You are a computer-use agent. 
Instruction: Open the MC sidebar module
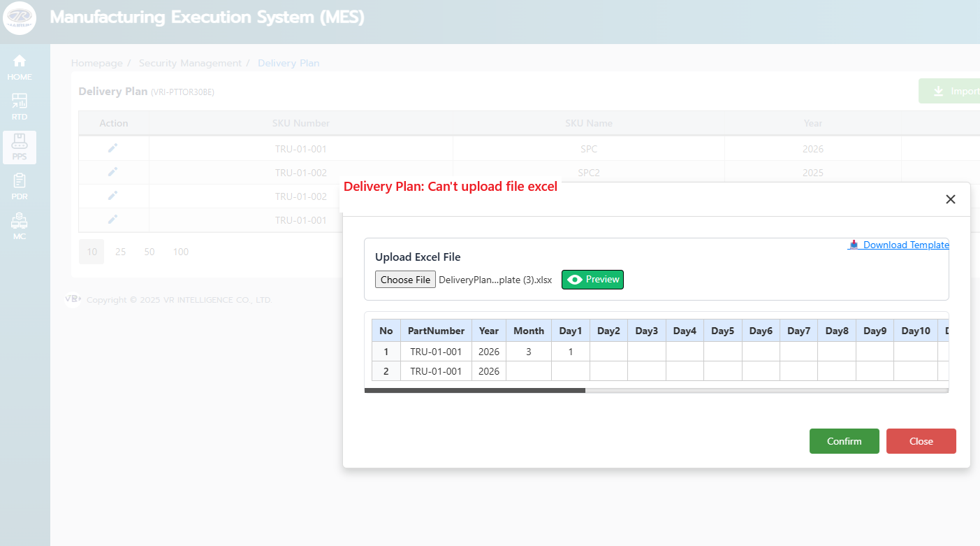click(20, 227)
